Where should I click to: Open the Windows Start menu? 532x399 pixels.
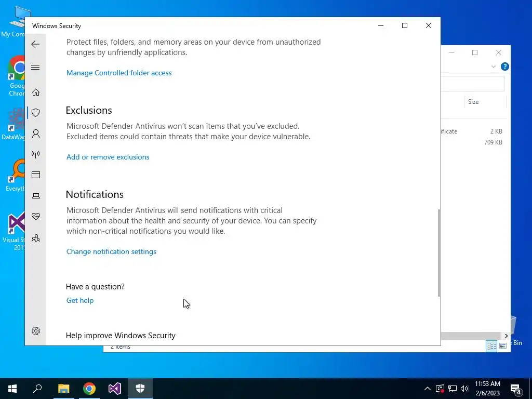(12, 389)
